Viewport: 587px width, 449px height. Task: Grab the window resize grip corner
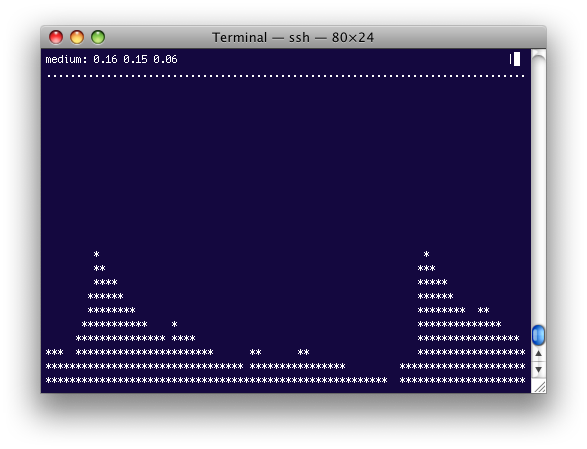click(539, 386)
